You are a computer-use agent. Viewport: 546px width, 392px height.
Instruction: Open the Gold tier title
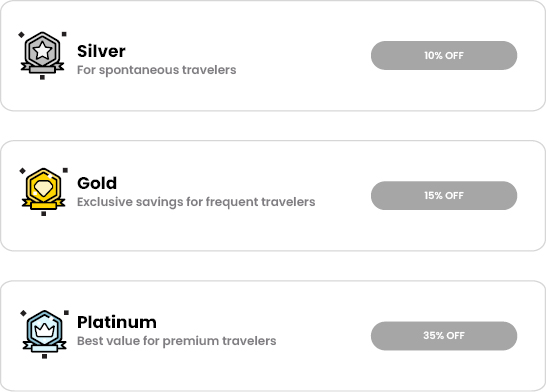(x=97, y=183)
